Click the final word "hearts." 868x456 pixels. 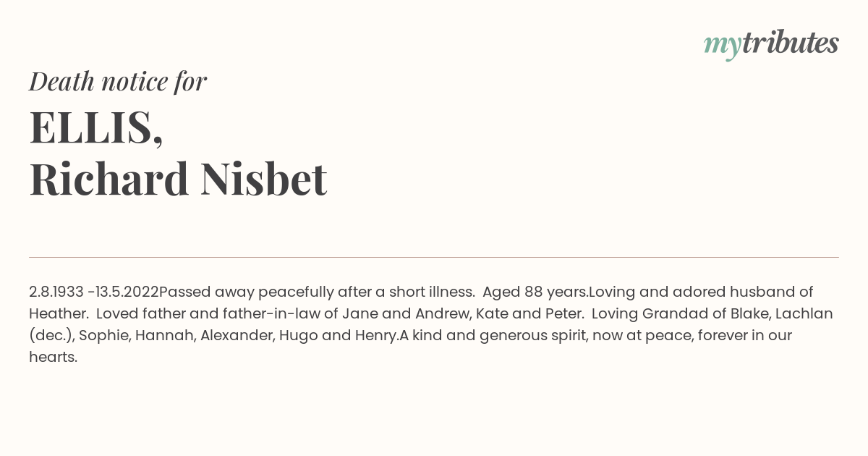coord(53,357)
